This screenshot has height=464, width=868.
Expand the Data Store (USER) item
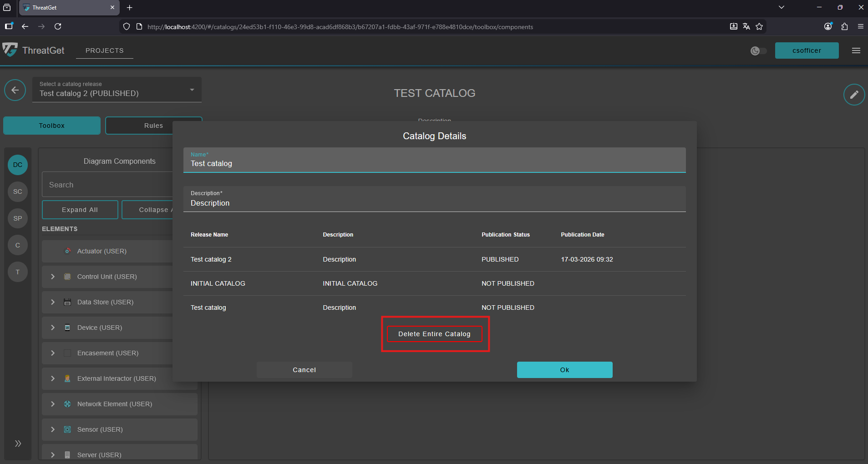click(x=53, y=302)
